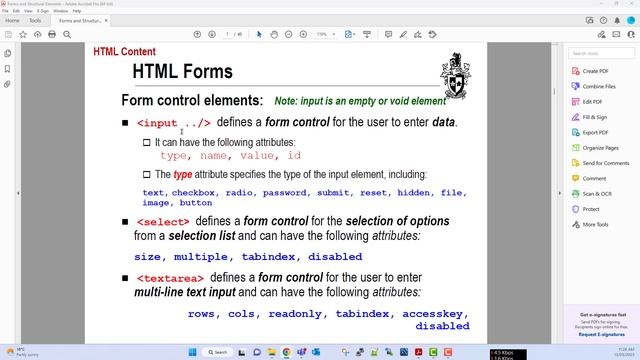Click the zoom in plus icon
Screen dimensions: 640x360
tap(303, 35)
